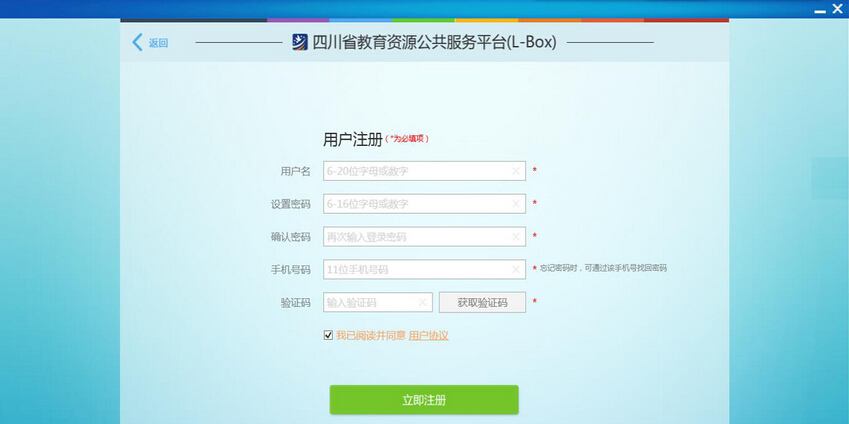Click the 手机号码 field label

tap(291, 270)
